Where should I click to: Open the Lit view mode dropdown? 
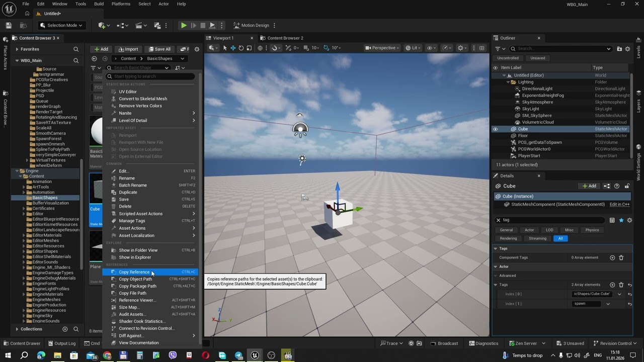pyautogui.click(x=414, y=48)
